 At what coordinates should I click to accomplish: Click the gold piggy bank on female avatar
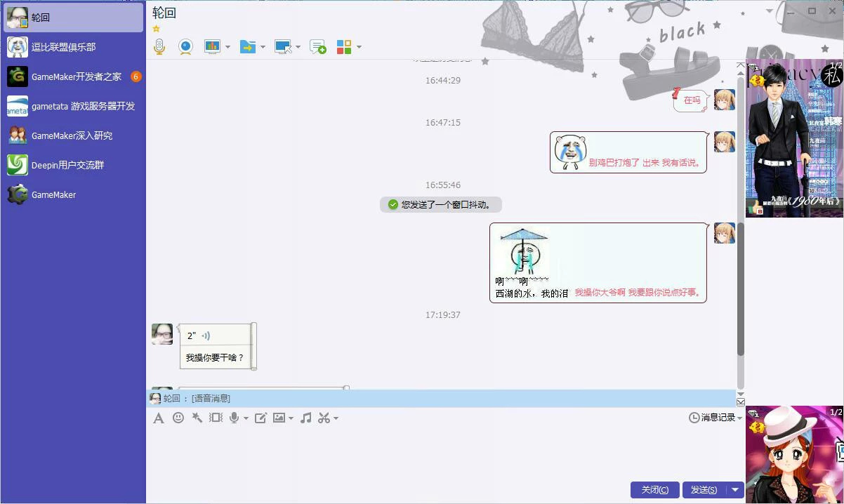pos(756,427)
